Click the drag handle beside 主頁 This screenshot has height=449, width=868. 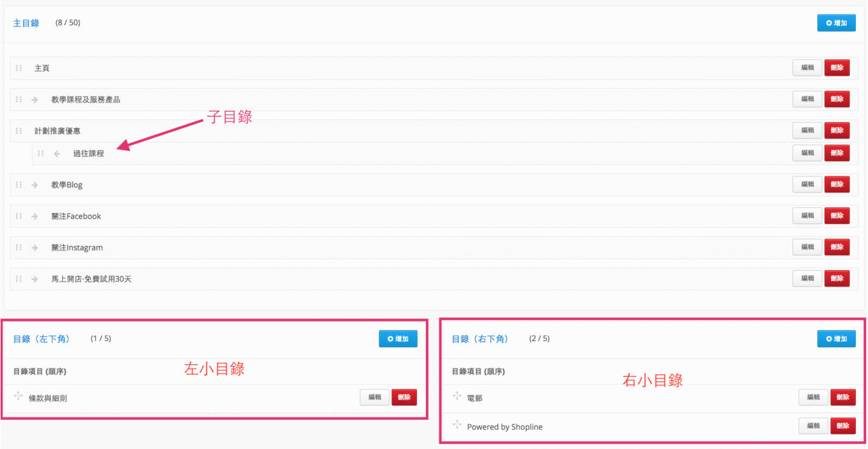(19, 68)
